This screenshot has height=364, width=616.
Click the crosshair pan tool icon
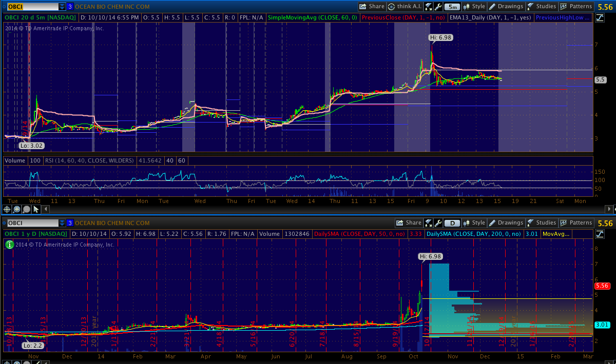click(8, 209)
